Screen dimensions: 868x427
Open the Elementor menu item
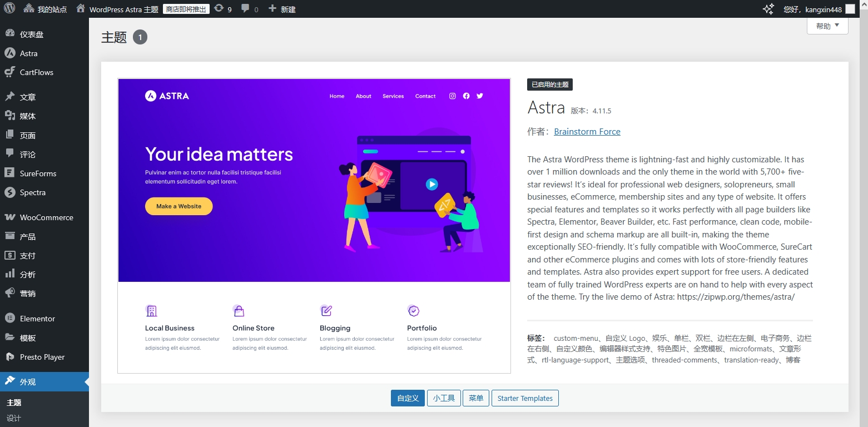pos(44,319)
